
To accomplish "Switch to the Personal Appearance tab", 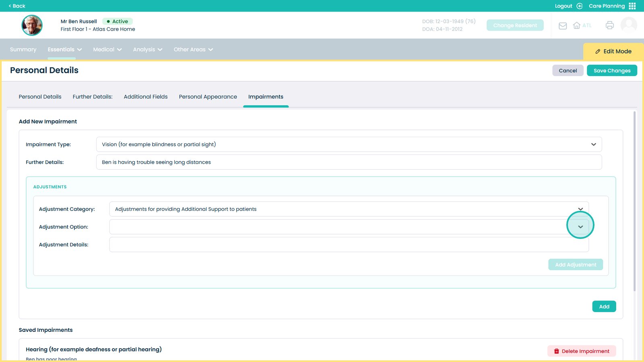I will point(208,97).
